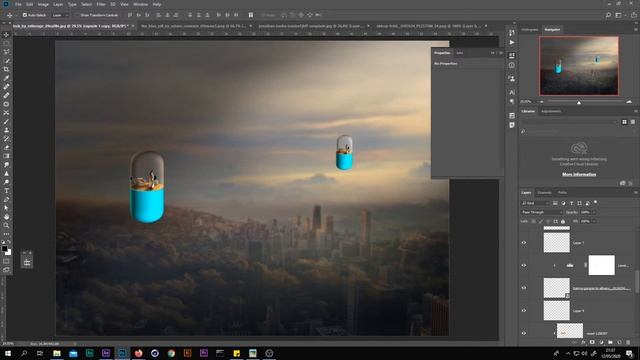Select the Eyedropper tool
Viewport: 640px width, 360px height.
pyautogui.click(x=6, y=78)
